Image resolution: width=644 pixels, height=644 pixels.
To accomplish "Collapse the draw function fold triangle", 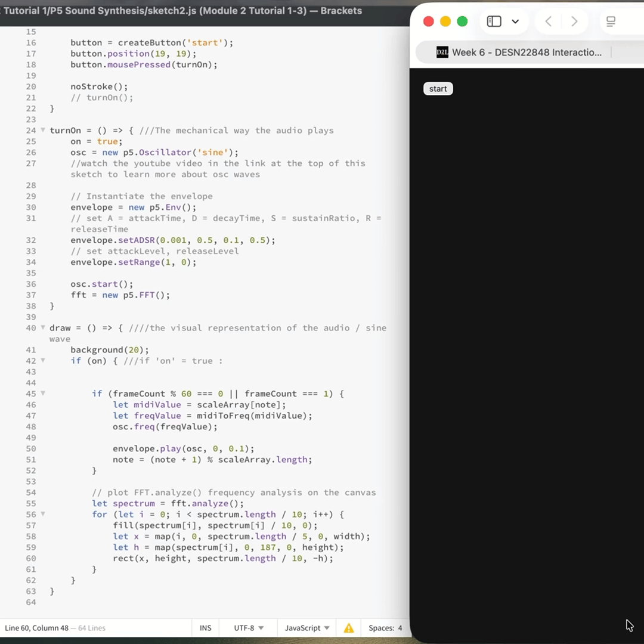I will pyautogui.click(x=42, y=327).
